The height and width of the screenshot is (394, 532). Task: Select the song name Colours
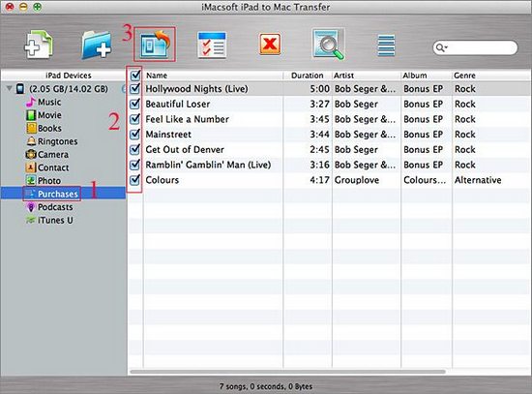pyautogui.click(x=163, y=180)
